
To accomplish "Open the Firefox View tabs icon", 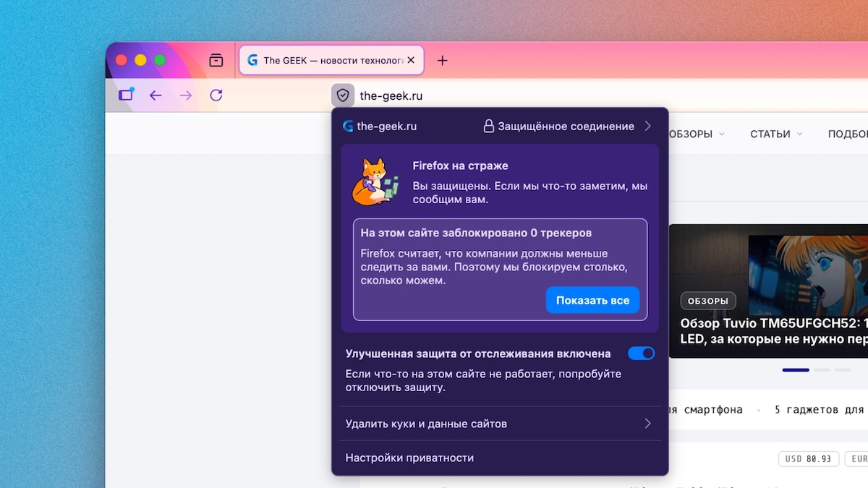I will (216, 60).
